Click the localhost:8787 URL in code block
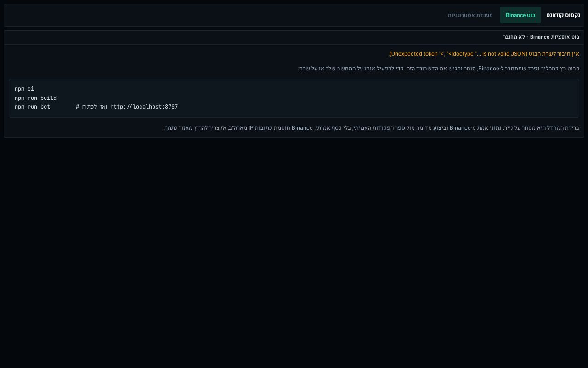The image size is (588, 368). point(144,107)
